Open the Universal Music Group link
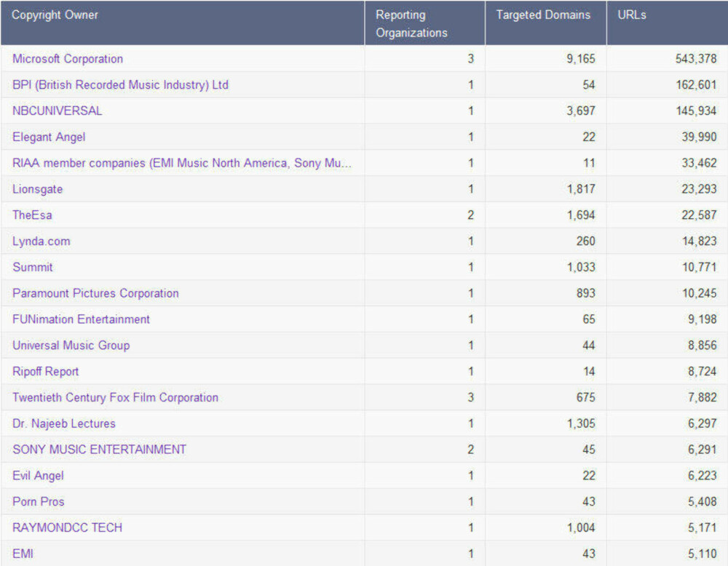Screen dimensions: 728x566 pyautogui.click(x=71, y=346)
